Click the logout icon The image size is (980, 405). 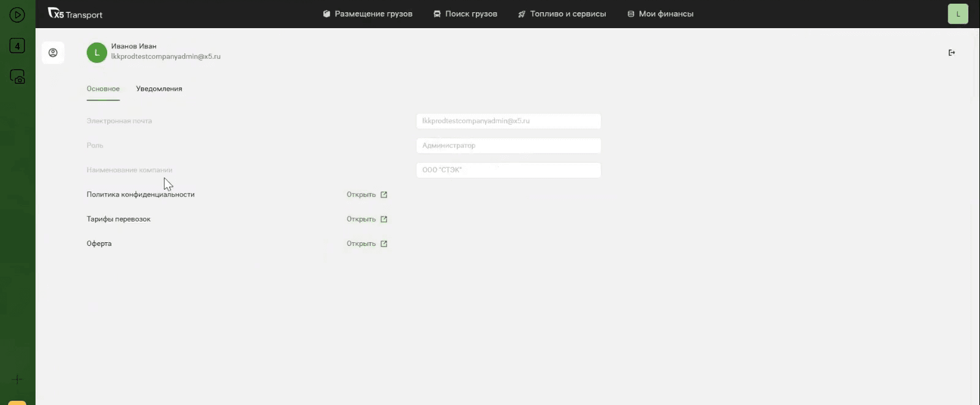[952, 53]
